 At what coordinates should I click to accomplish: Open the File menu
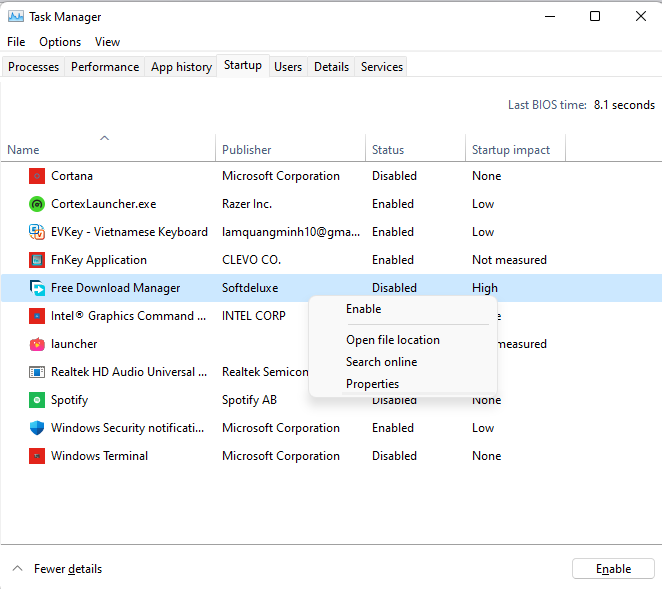point(16,42)
